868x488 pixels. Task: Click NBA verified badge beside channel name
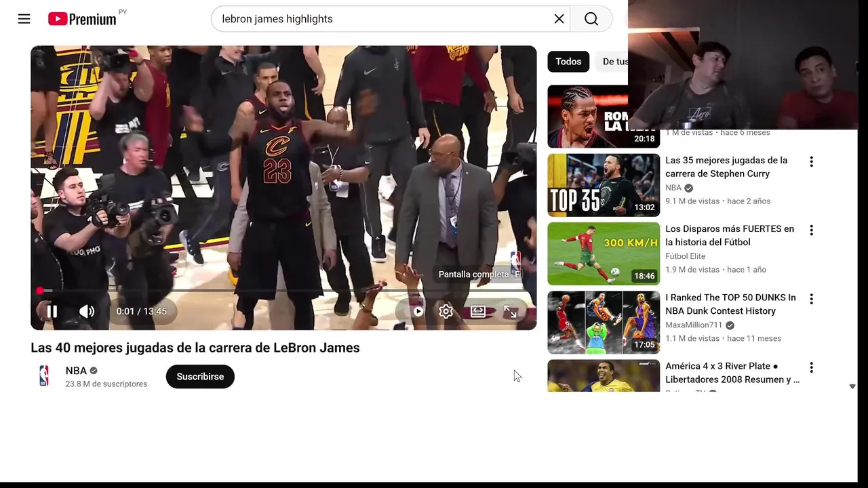click(94, 371)
